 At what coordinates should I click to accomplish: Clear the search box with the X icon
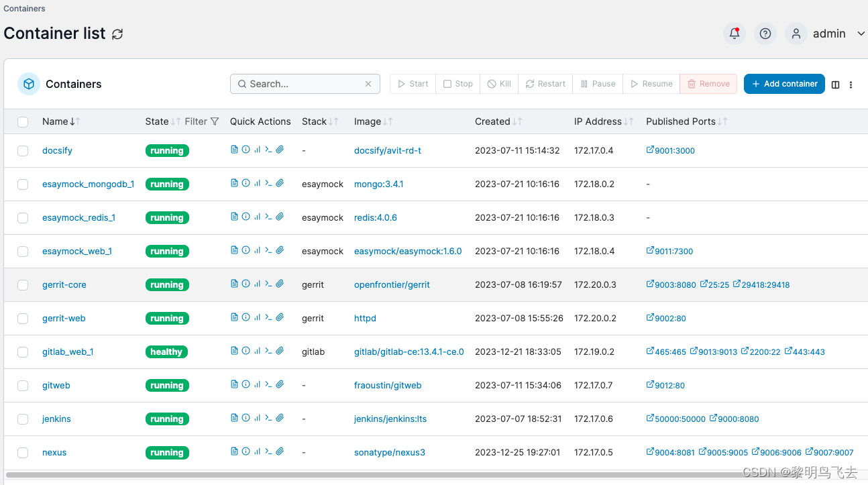(368, 84)
